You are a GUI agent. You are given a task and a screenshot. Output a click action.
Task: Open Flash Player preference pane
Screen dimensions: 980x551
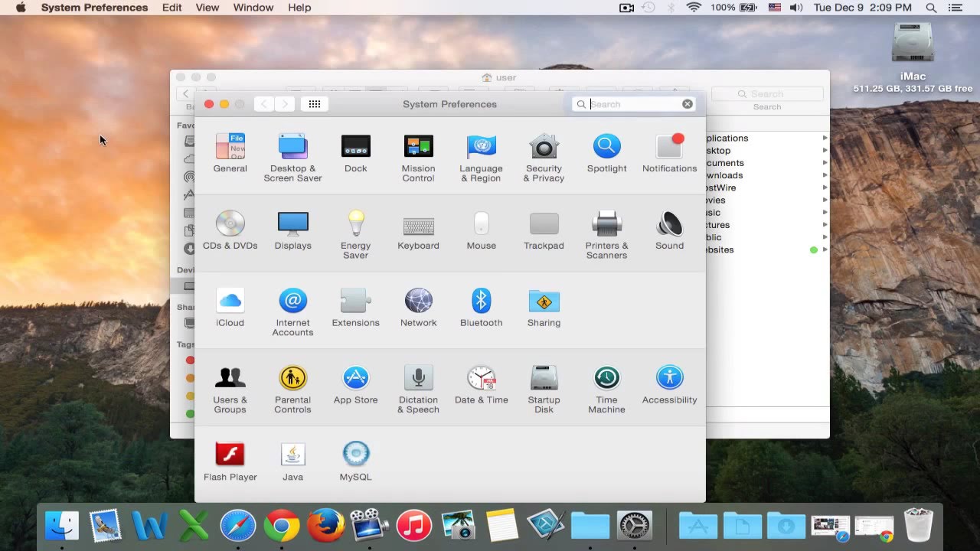coord(230,461)
